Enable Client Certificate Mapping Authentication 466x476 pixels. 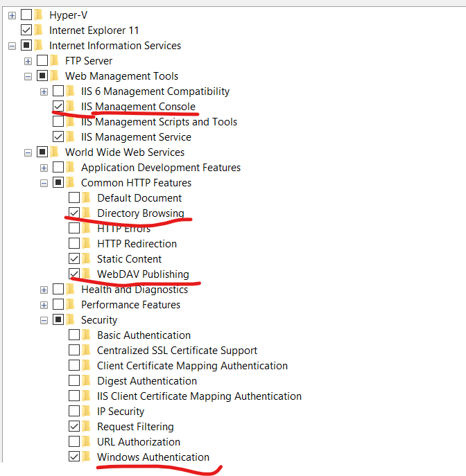[74, 365]
